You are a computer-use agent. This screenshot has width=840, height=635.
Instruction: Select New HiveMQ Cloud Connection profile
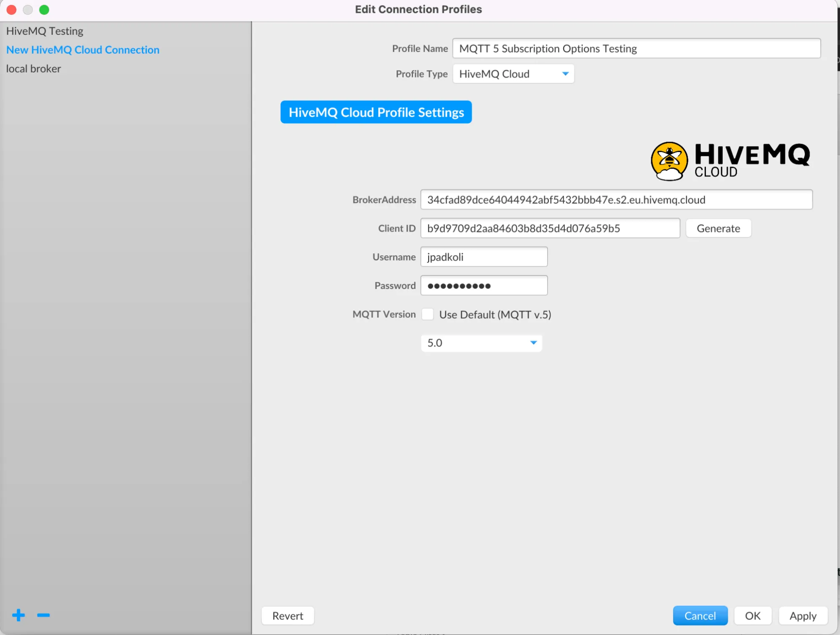[x=83, y=50]
